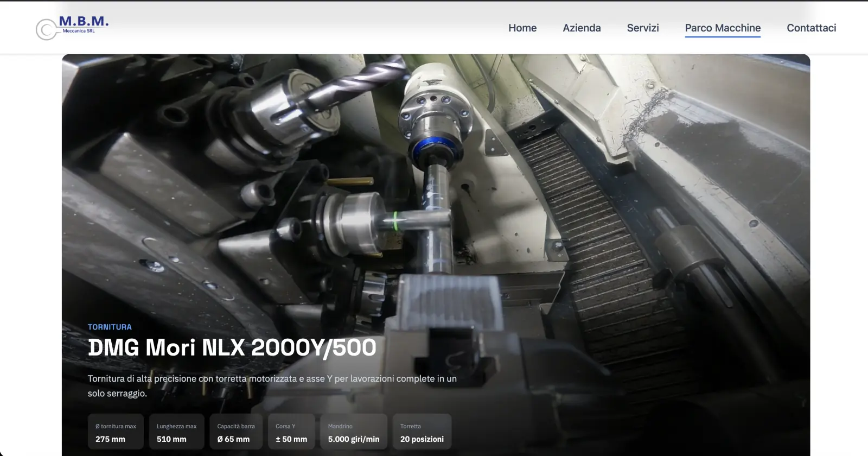Screen dimensions: 868x456
Task: Click the Capacità barra Ø 65 mm spec
Action: pyautogui.click(x=236, y=432)
